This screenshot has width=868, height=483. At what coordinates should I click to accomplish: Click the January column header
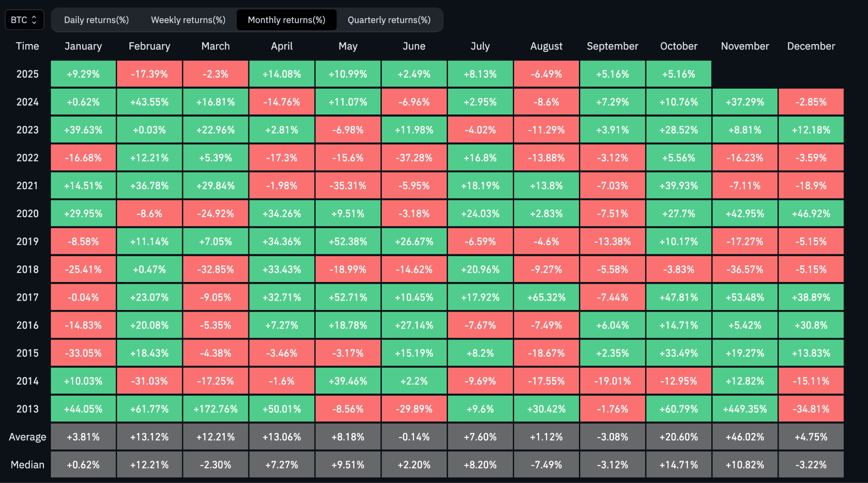point(83,46)
